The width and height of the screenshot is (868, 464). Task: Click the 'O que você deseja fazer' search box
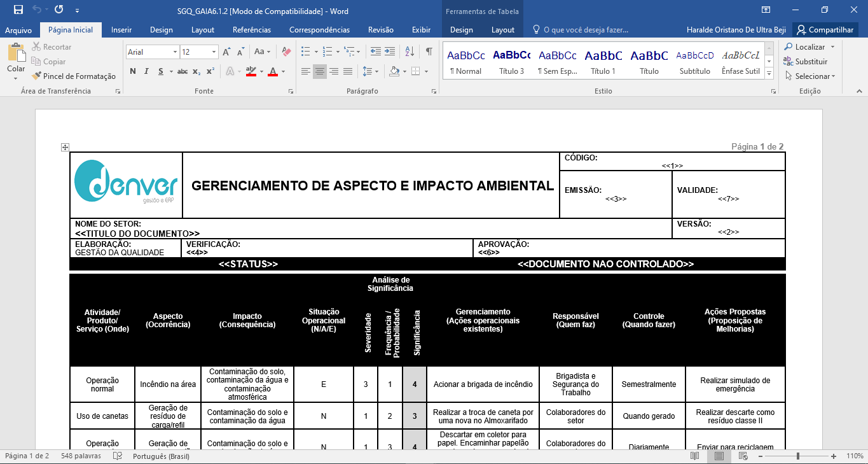coord(580,30)
